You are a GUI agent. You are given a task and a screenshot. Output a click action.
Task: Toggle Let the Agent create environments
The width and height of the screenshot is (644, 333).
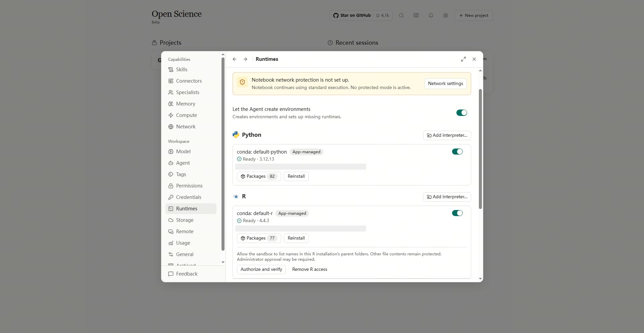coord(462,113)
